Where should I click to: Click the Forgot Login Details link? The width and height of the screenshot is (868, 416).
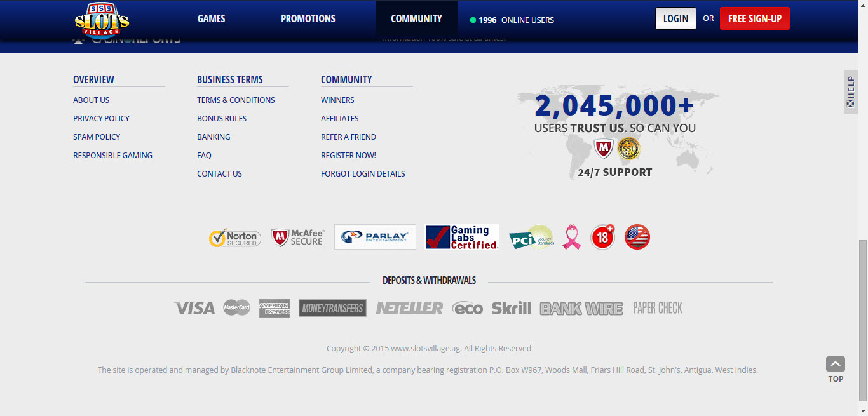coord(363,174)
